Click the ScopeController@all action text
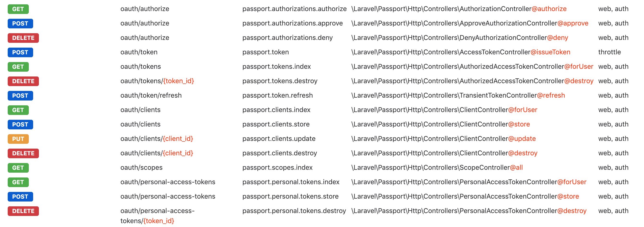Viewport: 644px width, 227px height. 491,167
